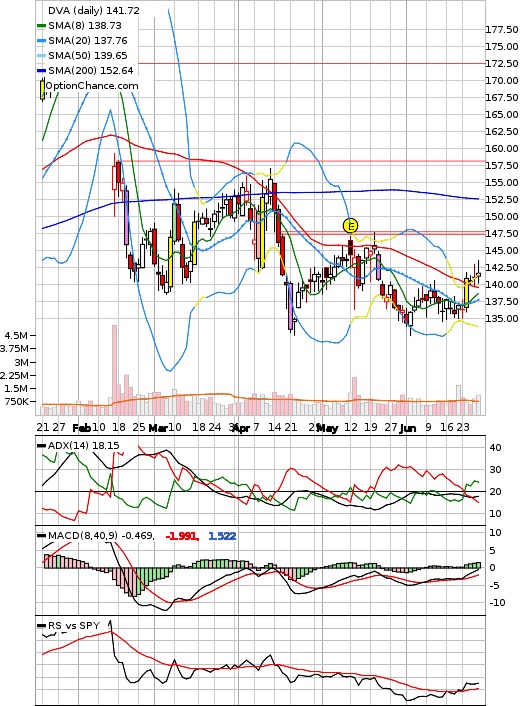
Task: Click the 'Mar' date axis label
Action: (x=158, y=428)
